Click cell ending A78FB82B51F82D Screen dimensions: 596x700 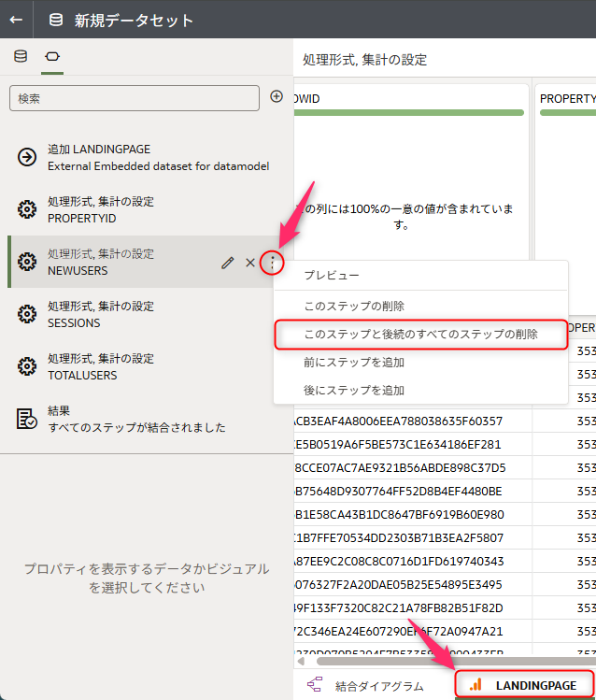pos(413,608)
